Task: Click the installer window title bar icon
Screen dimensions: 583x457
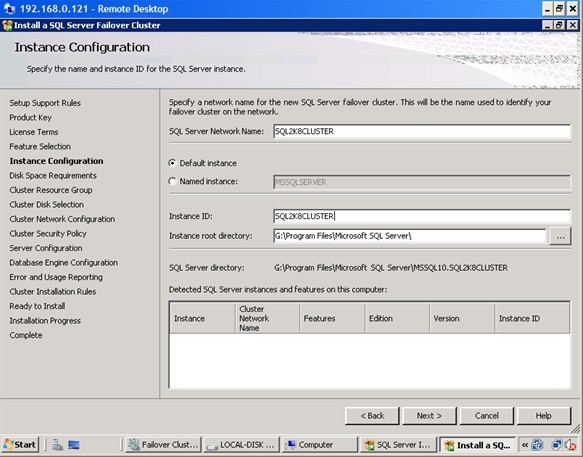Action: point(7,25)
